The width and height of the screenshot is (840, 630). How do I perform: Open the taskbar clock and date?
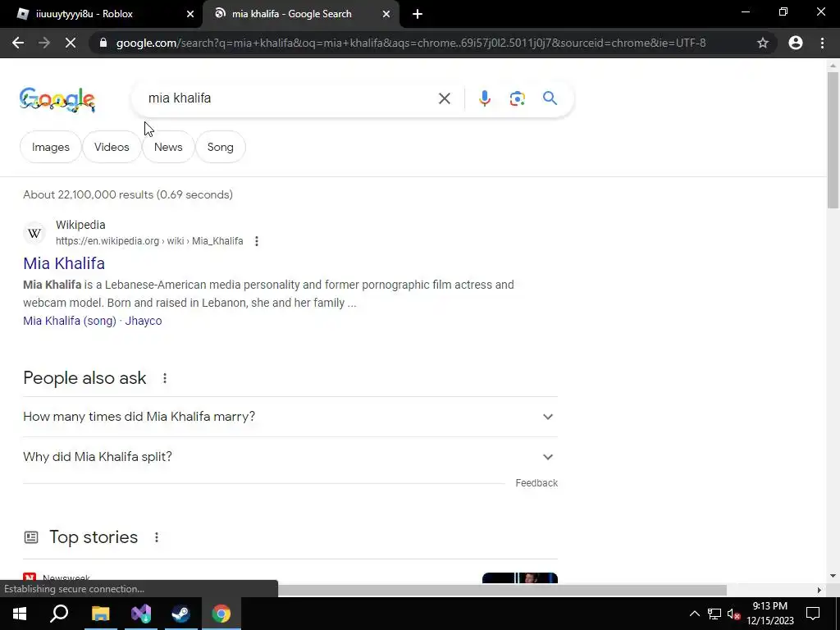[x=769, y=614]
